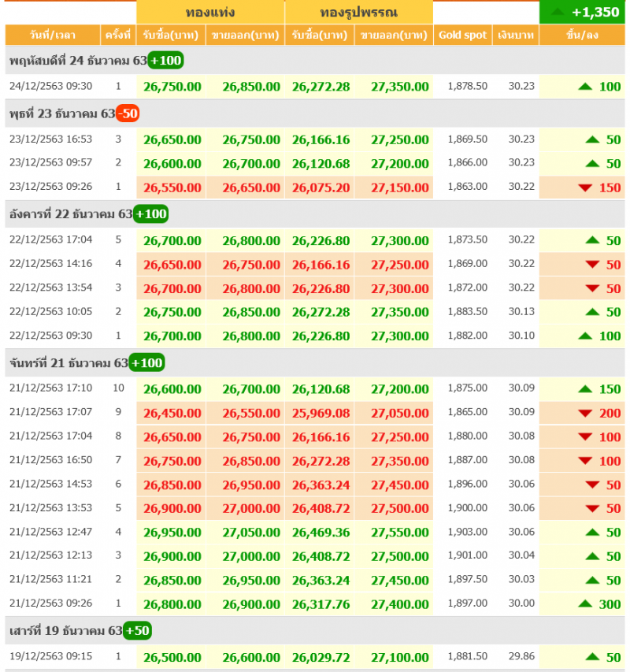Viewport: 630px width, 672px height.
Task: Click the green up arrow in the 19/12/2563 09:15 row
Action: pos(592,656)
